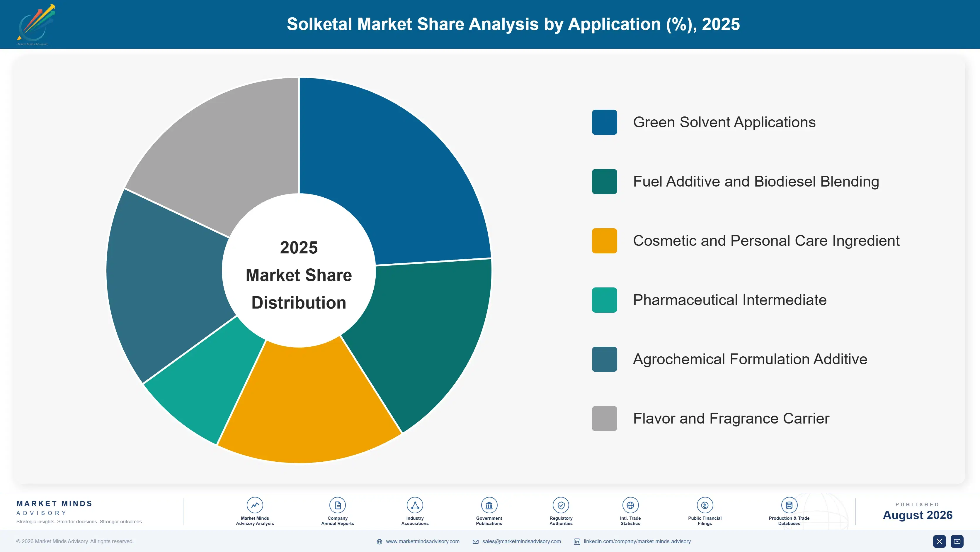
Task: Click the envelope icon beside sales email
Action: [x=476, y=542]
